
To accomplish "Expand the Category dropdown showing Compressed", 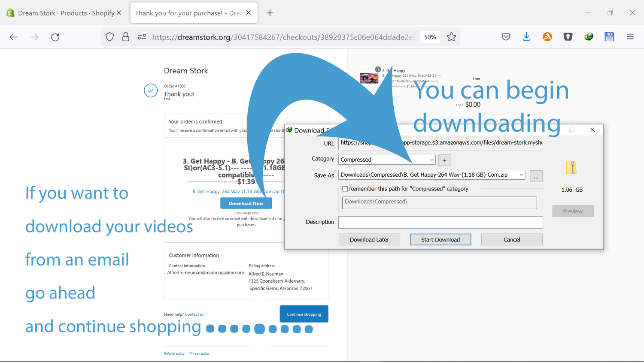I will (431, 160).
